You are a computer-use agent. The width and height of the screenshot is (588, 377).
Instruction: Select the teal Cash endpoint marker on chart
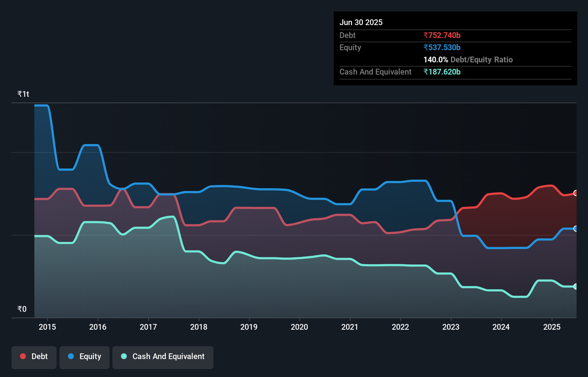[575, 286]
